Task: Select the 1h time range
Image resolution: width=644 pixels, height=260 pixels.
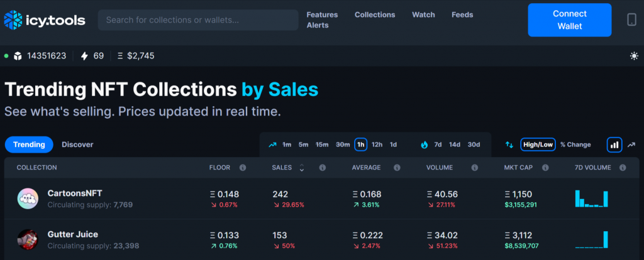Action: [360, 145]
